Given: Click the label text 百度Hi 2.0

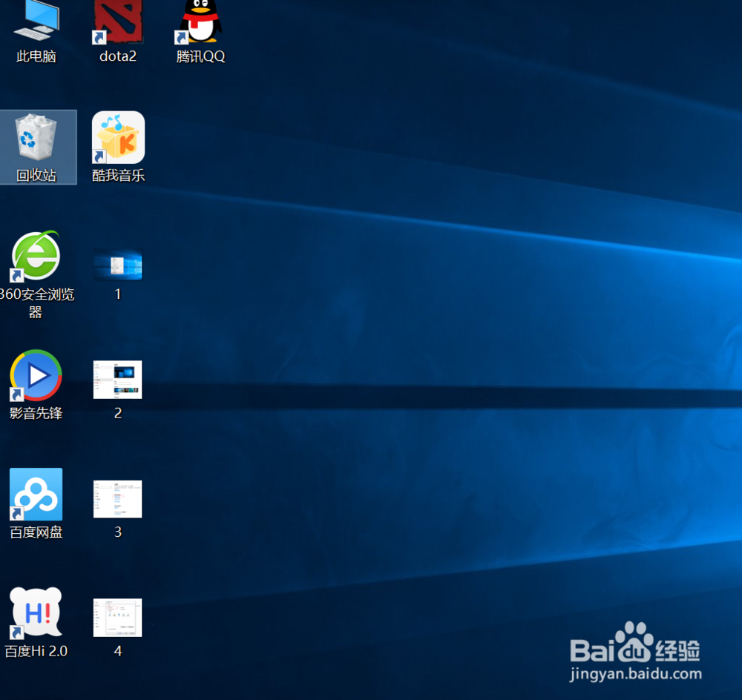Looking at the screenshot, I should pyautogui.click(x=36, y=651).
